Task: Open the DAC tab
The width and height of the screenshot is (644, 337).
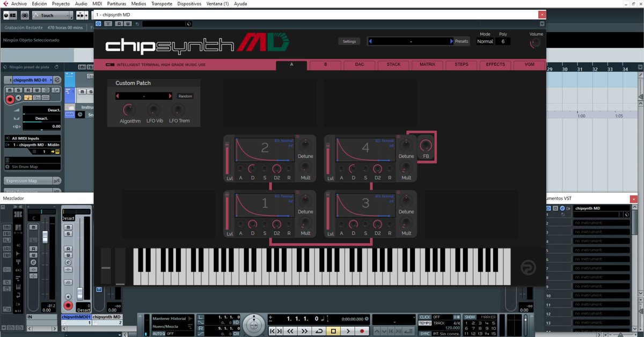Action: pyautogui.click(x=360, y=65)
